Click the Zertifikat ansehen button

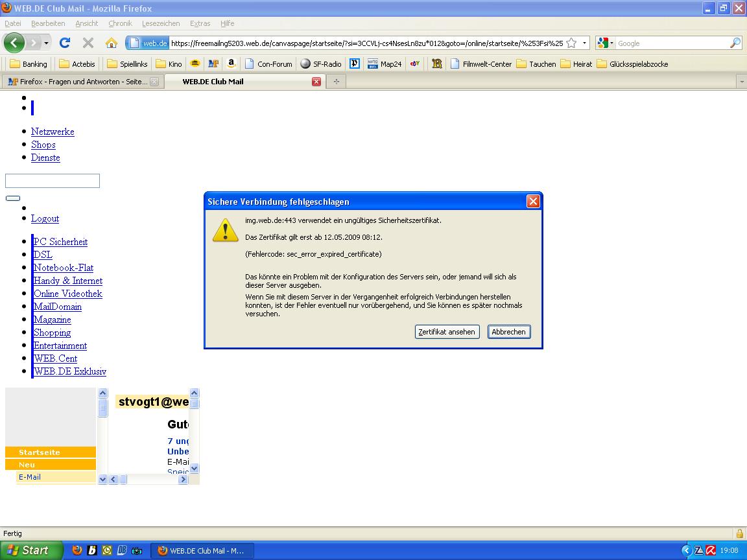click(447, 332)
